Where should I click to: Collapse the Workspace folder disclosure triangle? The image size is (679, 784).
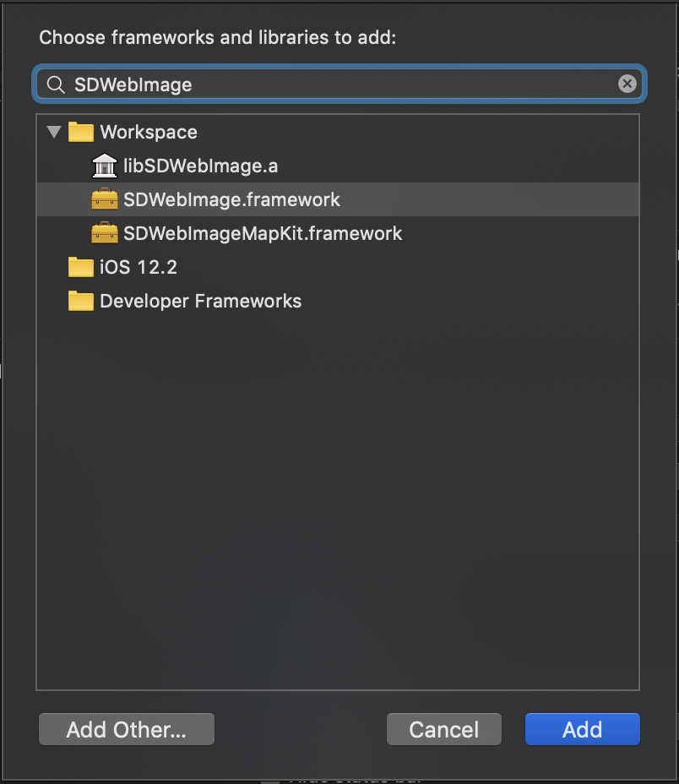click(54, 132)
